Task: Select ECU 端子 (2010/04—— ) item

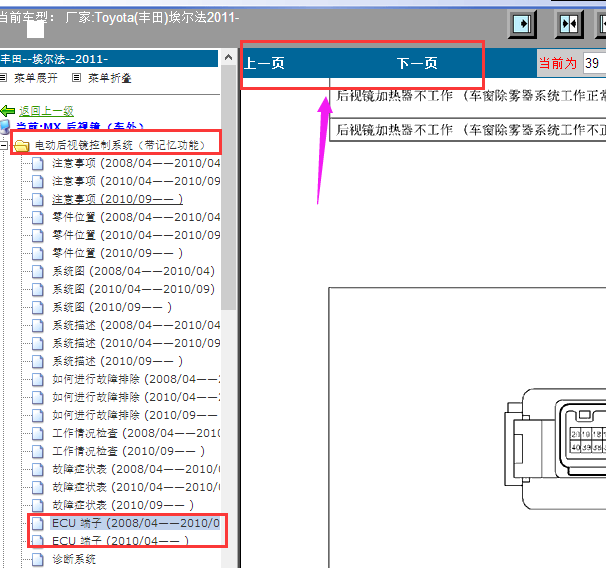Action: click(x=121, y=541)
